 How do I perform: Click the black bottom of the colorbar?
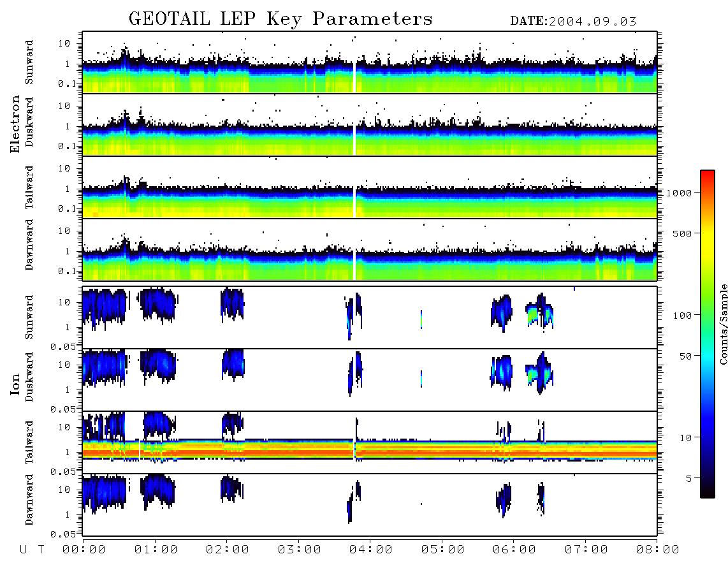click(708, 490)
